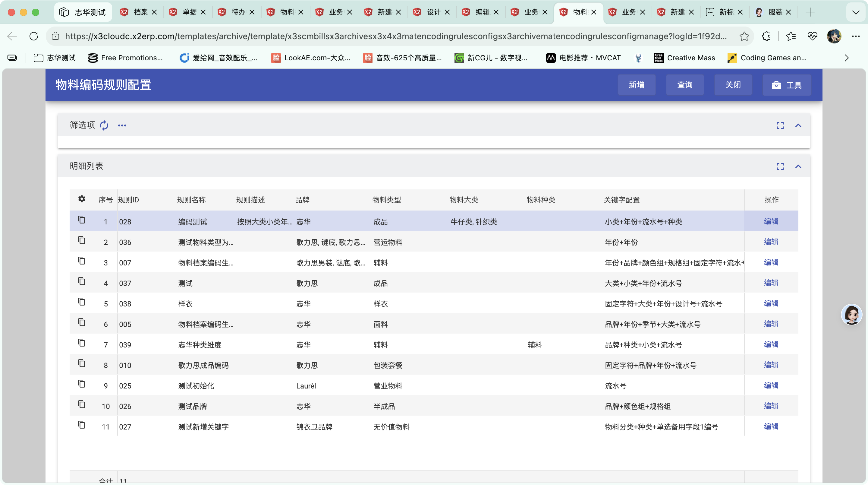Expand the tab search dropdown chevron
This screenshot has width=868, height=485.
[x=856, y=12]
